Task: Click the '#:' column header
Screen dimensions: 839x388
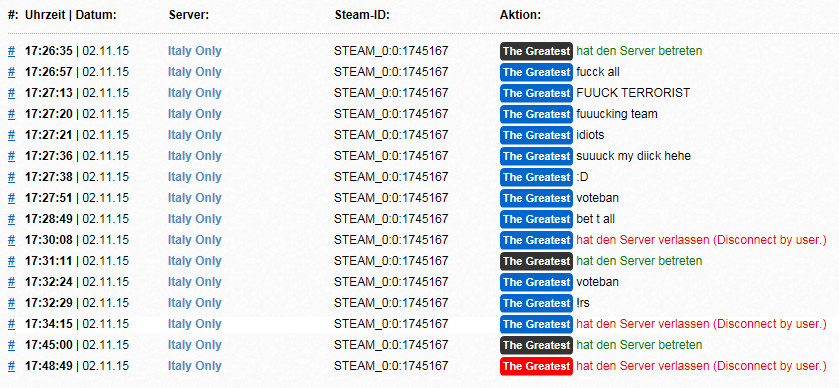Action: tap(13, 15)
